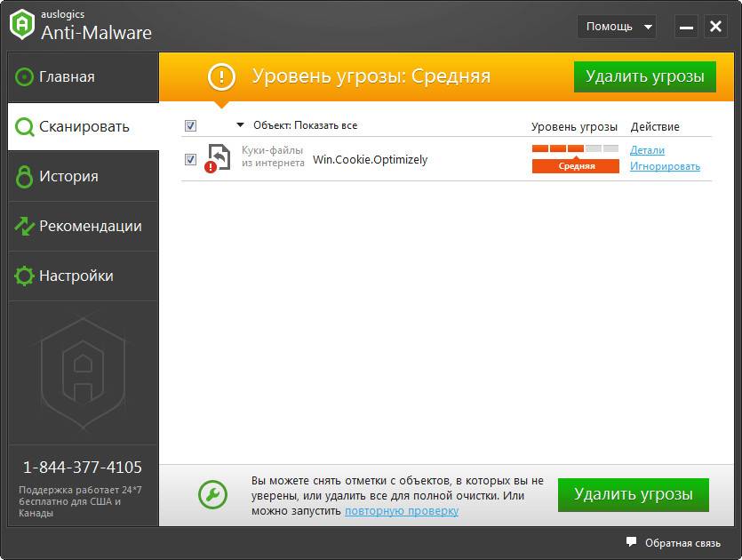Viewport: 742px width, 560px height.
Task: Close the Anti-Malware window
Action: pos(715,27)
